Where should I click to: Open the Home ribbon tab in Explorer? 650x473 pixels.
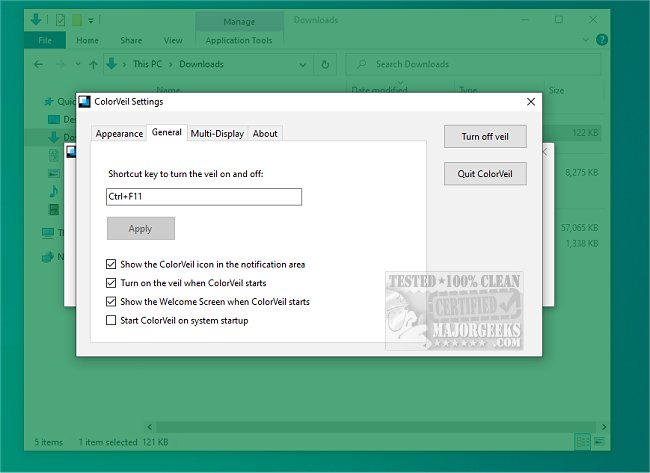coord(87,40)
